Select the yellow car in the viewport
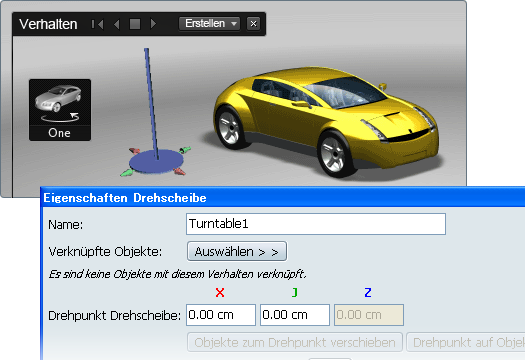525x360 pixels. 325,120
